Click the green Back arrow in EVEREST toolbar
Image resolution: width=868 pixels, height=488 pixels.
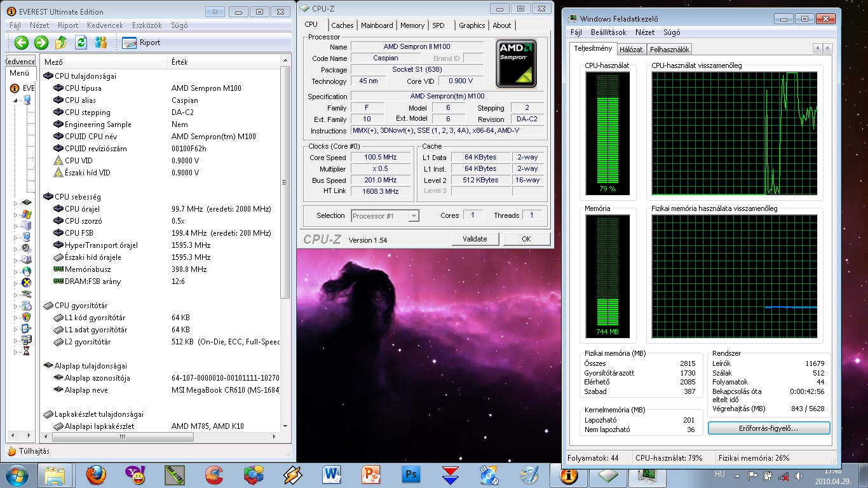point(22,43)
